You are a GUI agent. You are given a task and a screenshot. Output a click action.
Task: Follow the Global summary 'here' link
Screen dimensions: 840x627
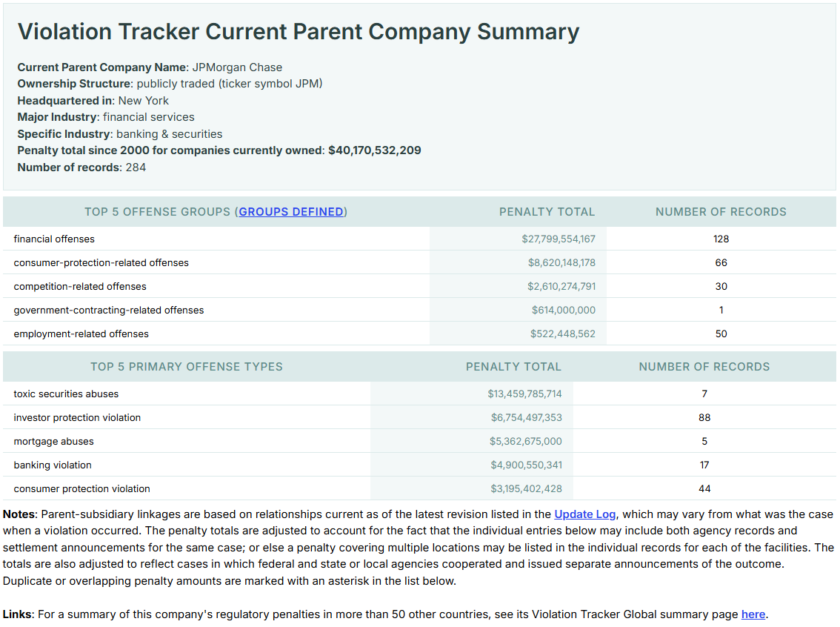click(x=753, y=614)
